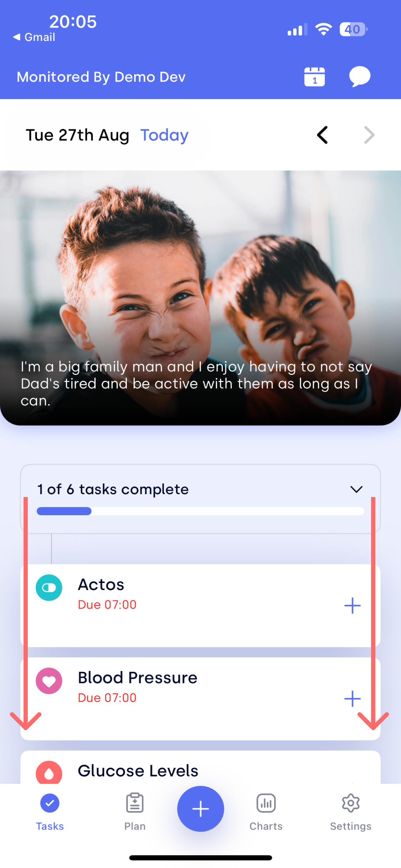Open the chat message bubble icon
The height and width of the screenshot is (868, 401).
(x=360, y=77)
